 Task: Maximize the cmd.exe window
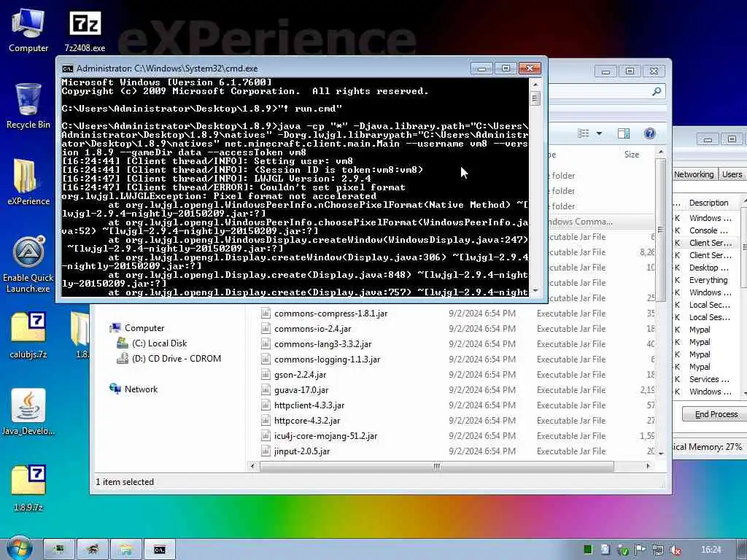[x=506, y=69]
